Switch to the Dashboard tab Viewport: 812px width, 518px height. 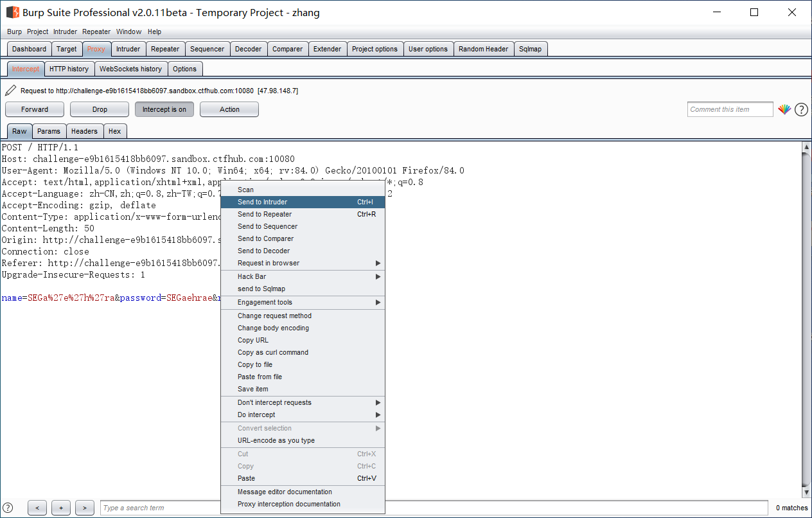(x=30, y=49)
